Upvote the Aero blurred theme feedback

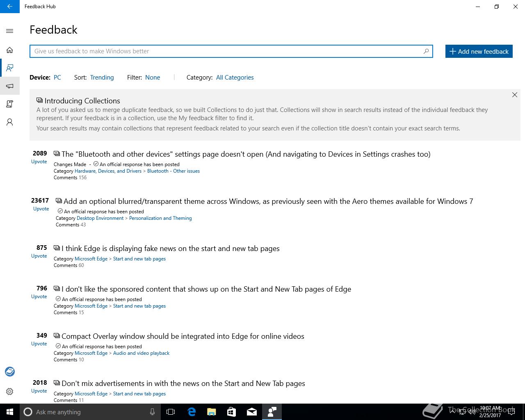(x=41, y=209)
